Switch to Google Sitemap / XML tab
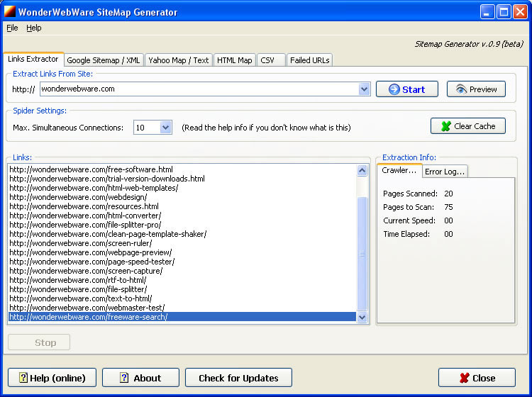 [104, 60]
